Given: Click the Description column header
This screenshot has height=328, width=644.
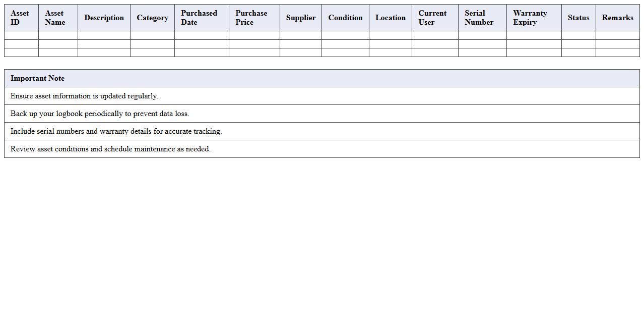Looking at the screenshot, I should coord(104,18).
